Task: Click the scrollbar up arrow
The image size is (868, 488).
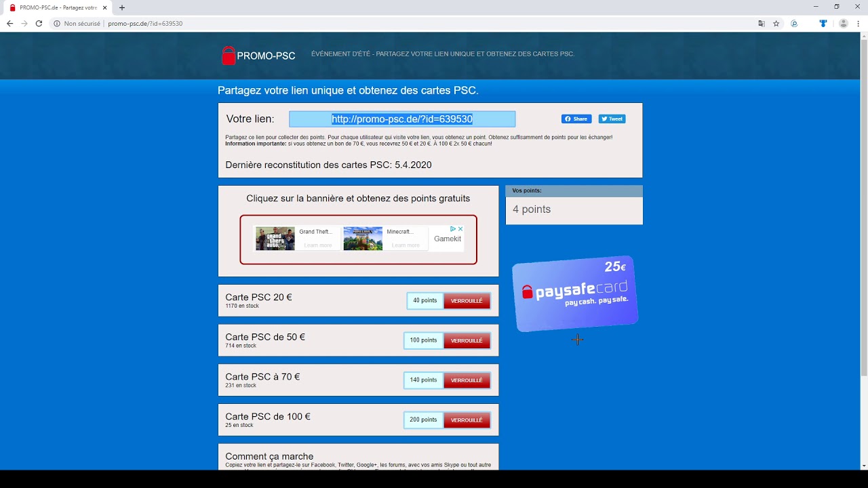Action: 863,35
